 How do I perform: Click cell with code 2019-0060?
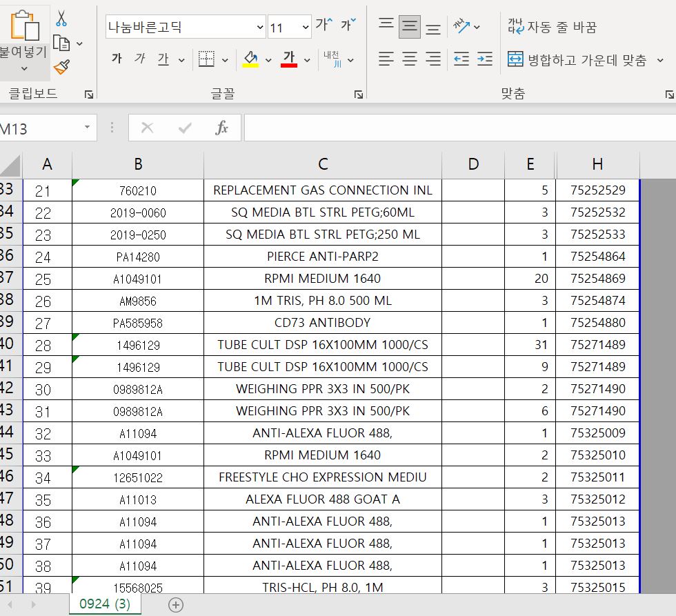click(137, 212)
